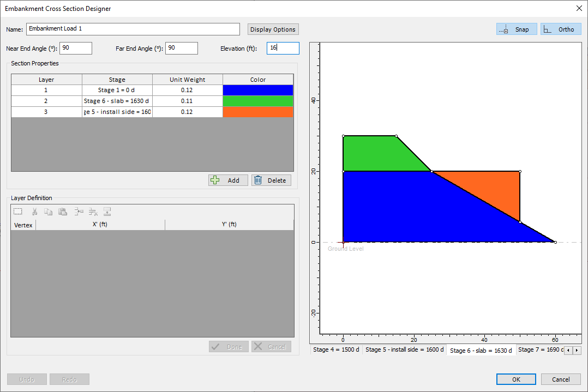Click the append row icon
This screenshot has height=392, width=588.
coord(107,212)
